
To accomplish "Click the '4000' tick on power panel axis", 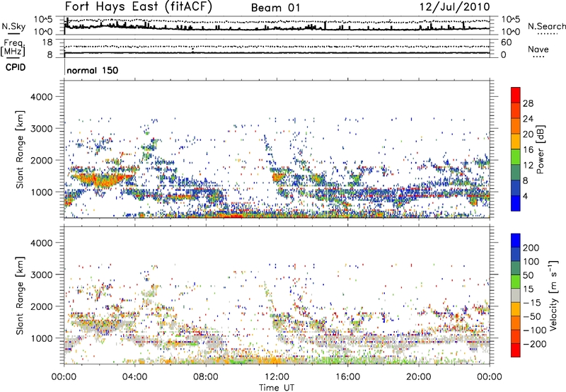I will [41, 97].
